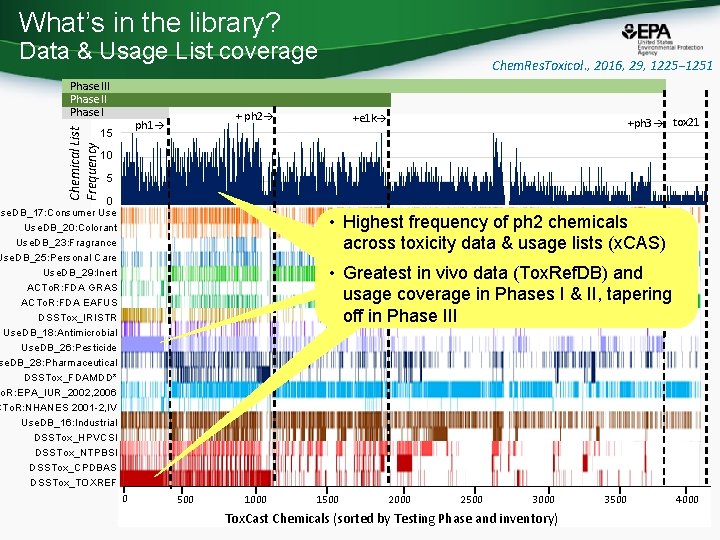This screenshot has width=720, height=540.
Task: Click the 'ACToR:FDA EAFUS' row label
Action: point(69,303)
